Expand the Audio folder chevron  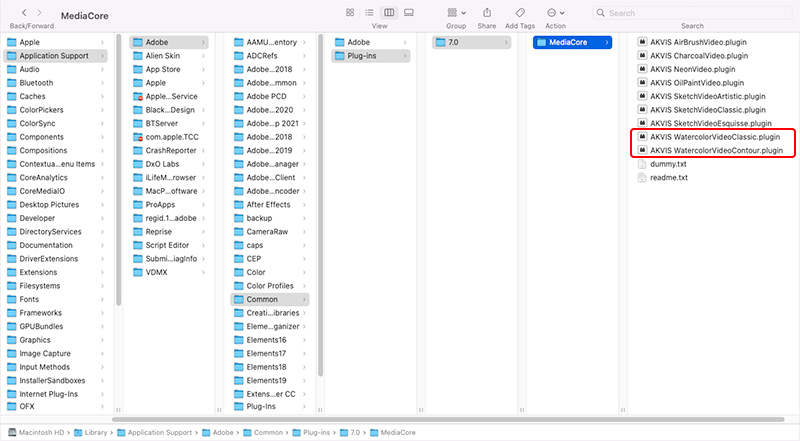pyautogui.click(x=102, y=69)
